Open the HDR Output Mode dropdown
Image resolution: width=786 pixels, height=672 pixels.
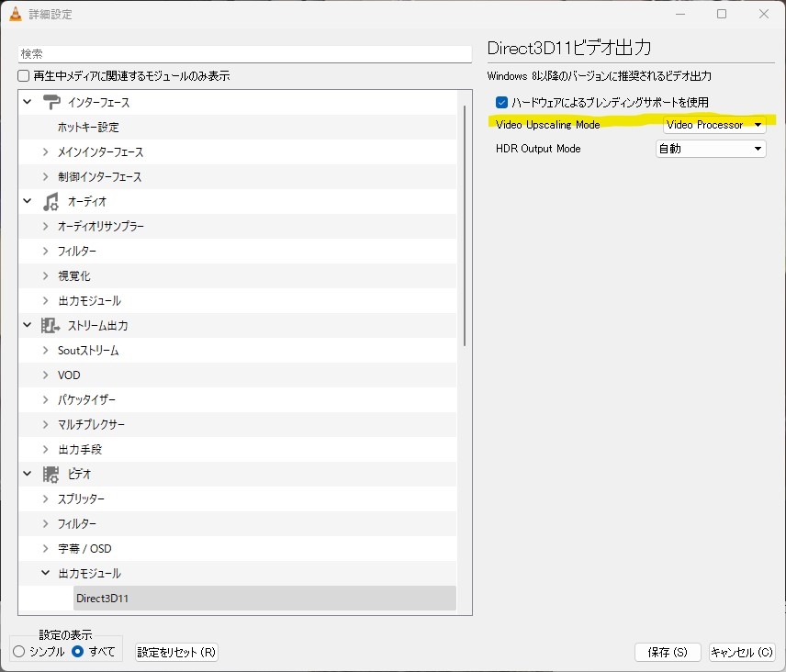711,149
